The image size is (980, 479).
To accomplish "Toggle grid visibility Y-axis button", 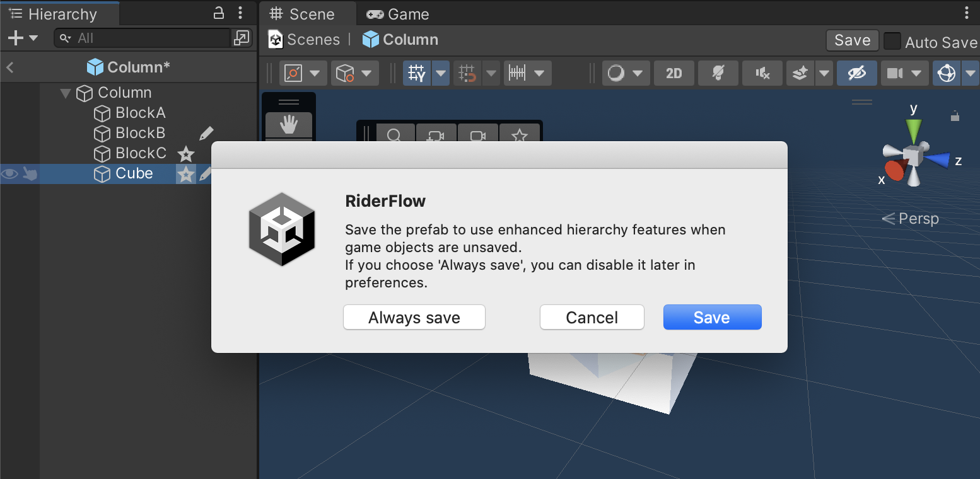I will tap(417, 73).
